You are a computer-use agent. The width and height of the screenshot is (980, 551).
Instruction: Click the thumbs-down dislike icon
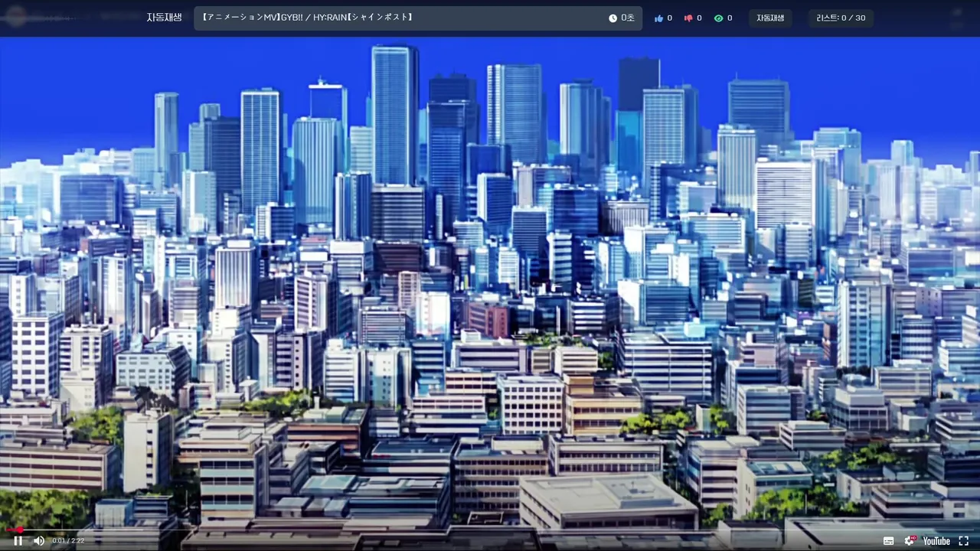point(688,18)
